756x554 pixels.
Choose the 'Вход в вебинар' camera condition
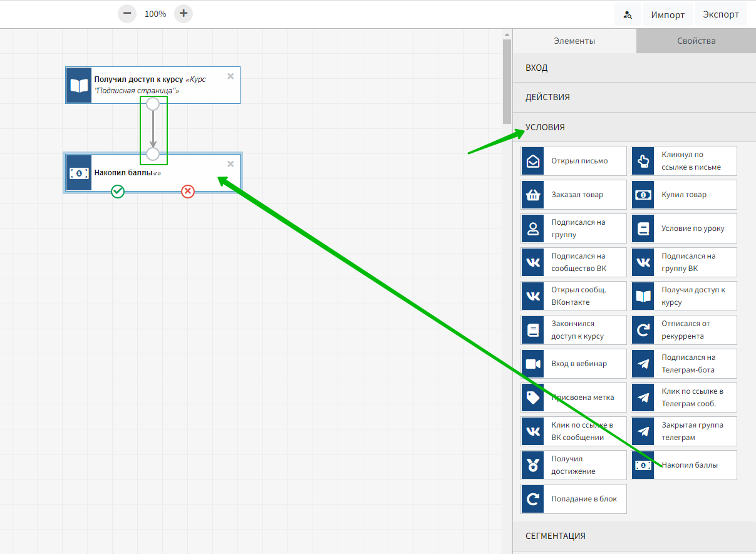tap(573, 364)
